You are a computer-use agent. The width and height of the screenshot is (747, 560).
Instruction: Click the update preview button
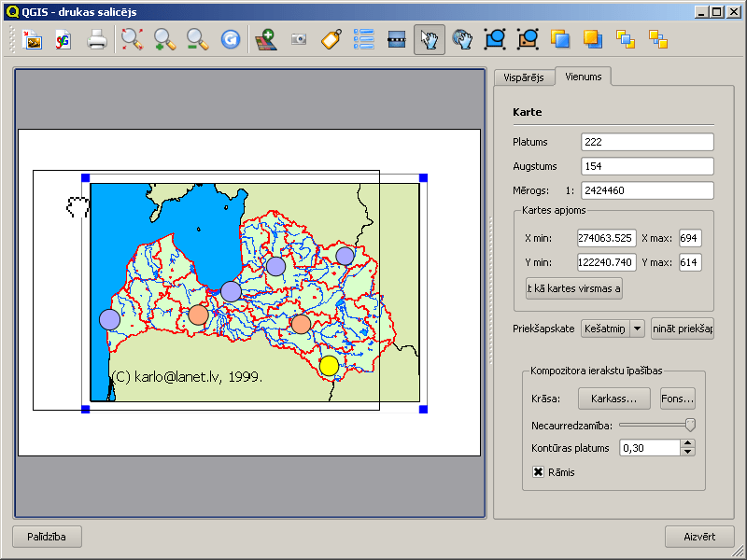click(x=683, y=329)
